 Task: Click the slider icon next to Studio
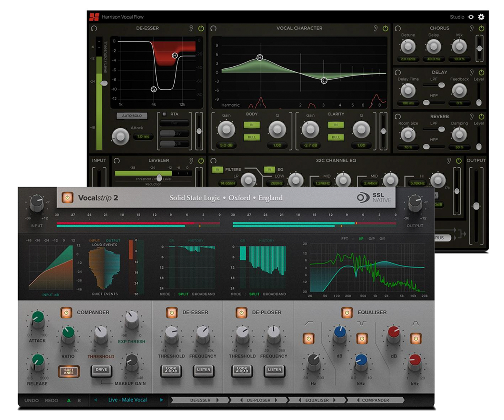pyautogui.click(x=471, y=17)
